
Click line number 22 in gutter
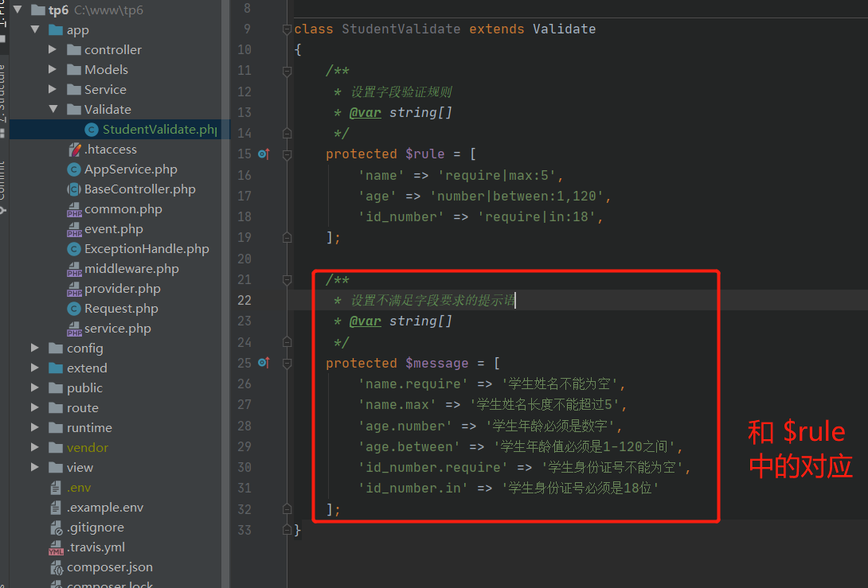coord(244,300)
